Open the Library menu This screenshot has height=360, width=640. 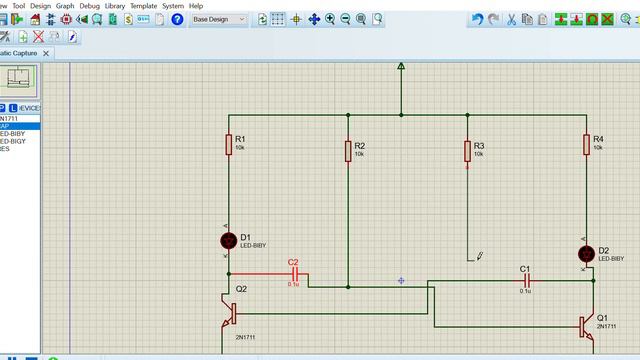[x=115, y=6]
